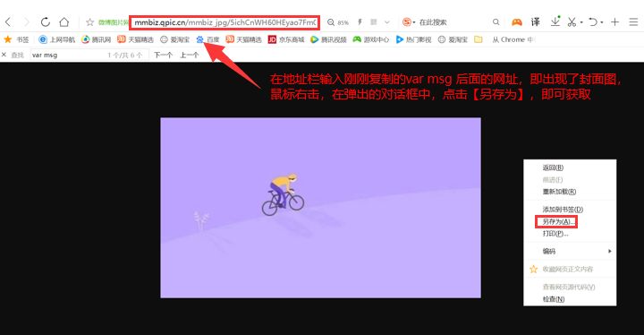Click 下一个 in the find bar
The height and width of the screenshot is (335, 644).
click(163, 55)
